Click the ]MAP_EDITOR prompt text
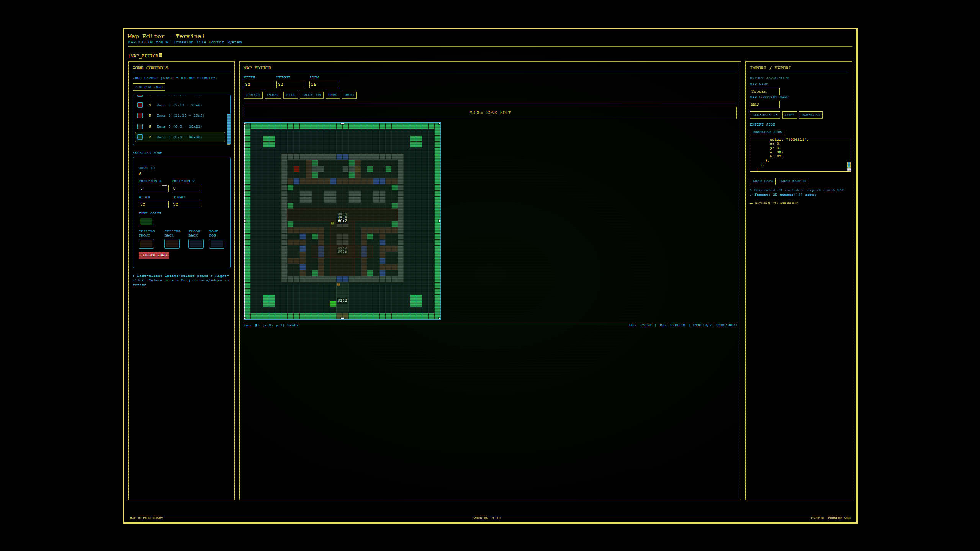The image size is (980, 551). point(143,56)
